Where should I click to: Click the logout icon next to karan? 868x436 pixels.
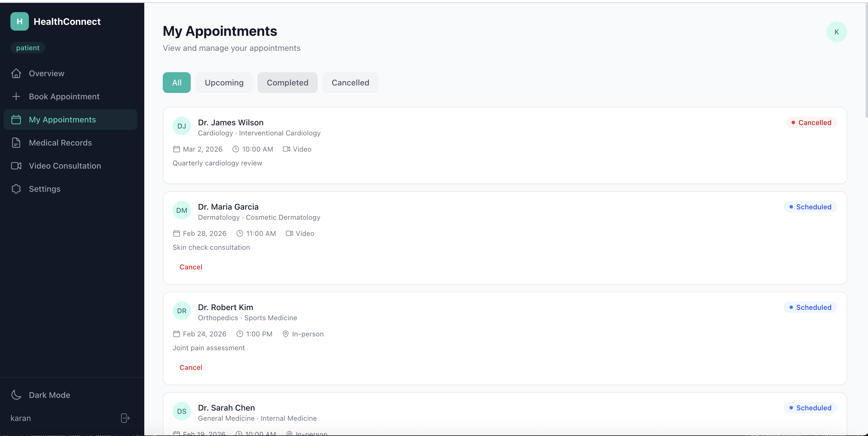[x=125, y=418]
